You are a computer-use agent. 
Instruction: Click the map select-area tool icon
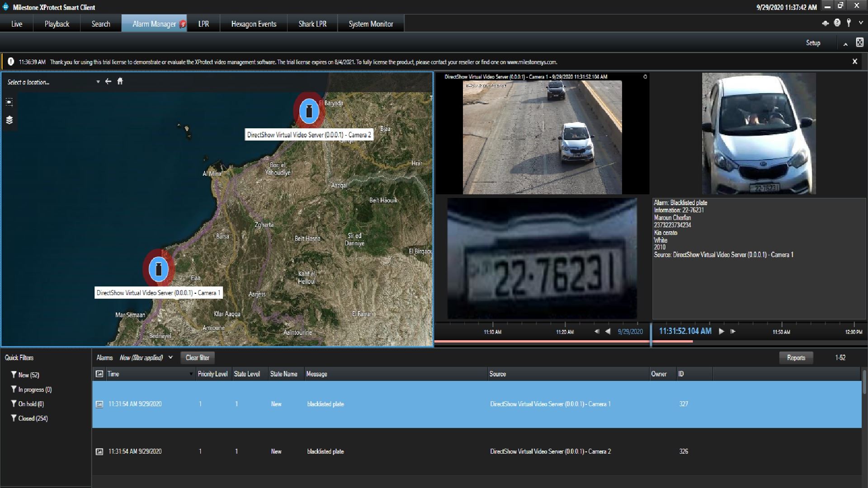coord(9,102)
